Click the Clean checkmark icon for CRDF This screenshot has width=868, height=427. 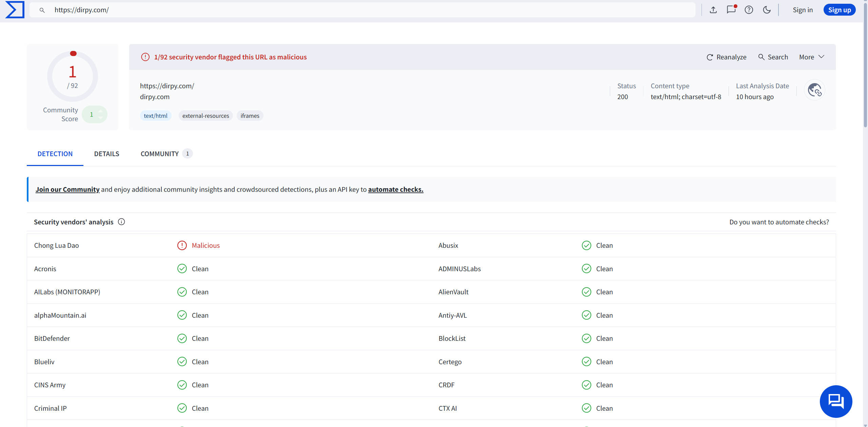(587, 385)
